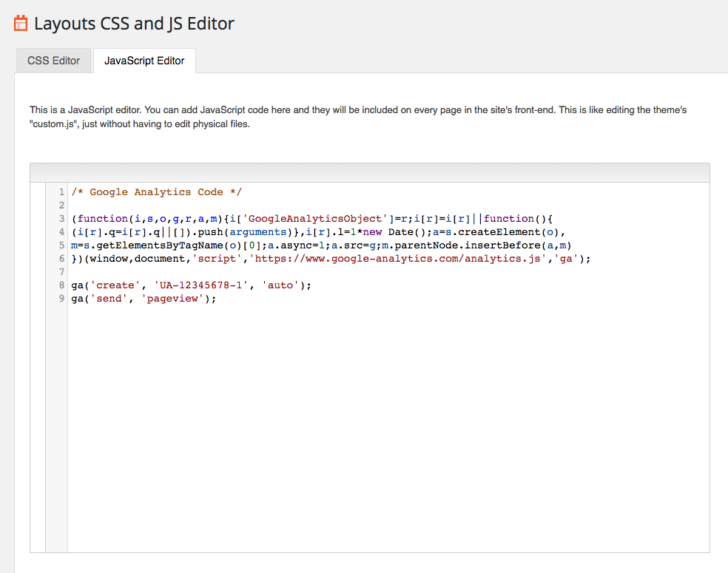Click the Google Analytics Code comment line
728x573 pixels.
click(x=156, y=192)
